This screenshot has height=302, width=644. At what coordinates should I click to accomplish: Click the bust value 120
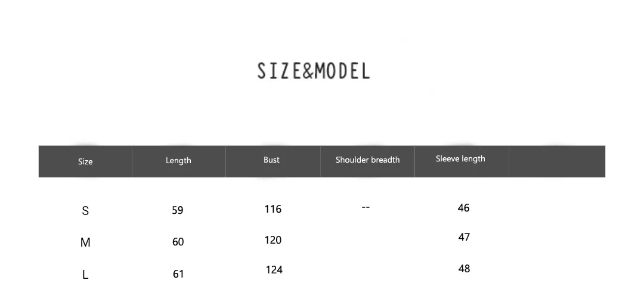(273, 240)
